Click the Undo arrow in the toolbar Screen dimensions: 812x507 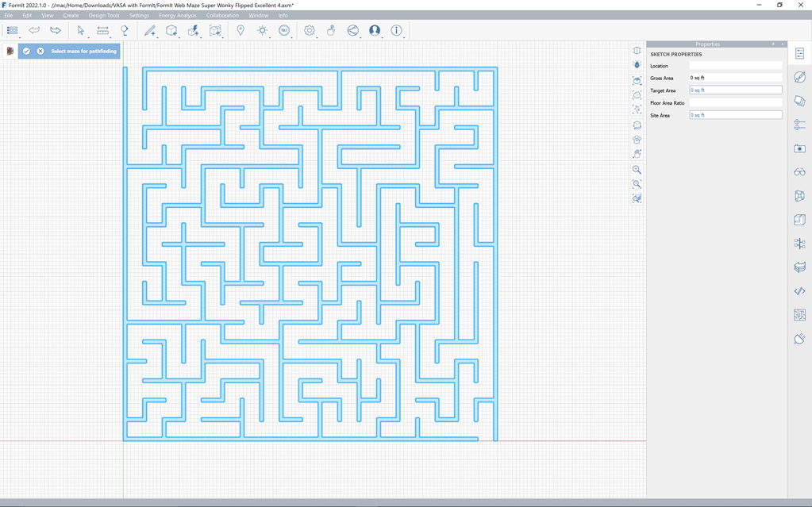click(34, 30)
